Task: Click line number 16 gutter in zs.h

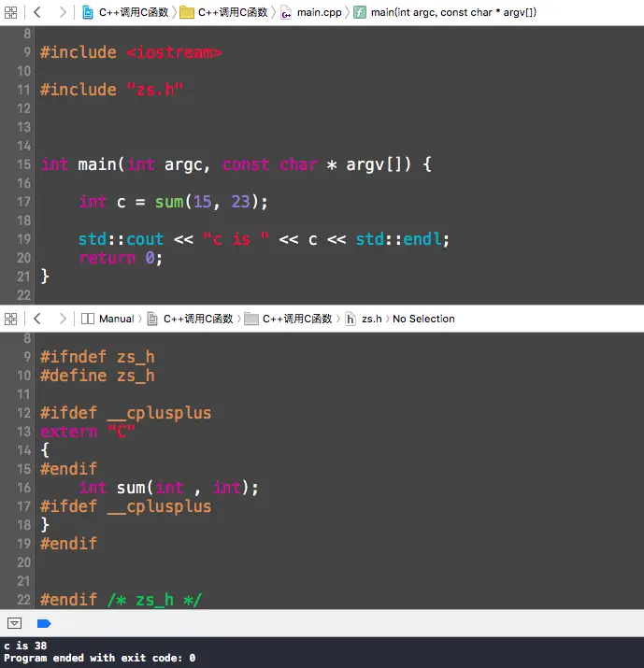Action: [x=24, y=488]
